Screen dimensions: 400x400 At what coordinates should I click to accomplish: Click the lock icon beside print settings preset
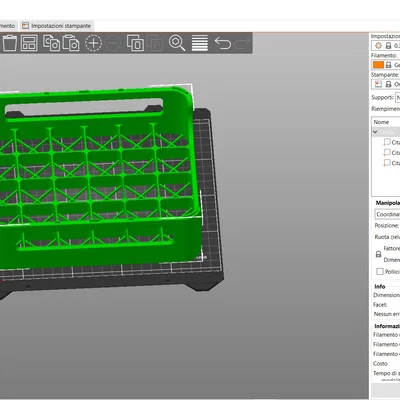pyautogui.click(x=388, y=45)
